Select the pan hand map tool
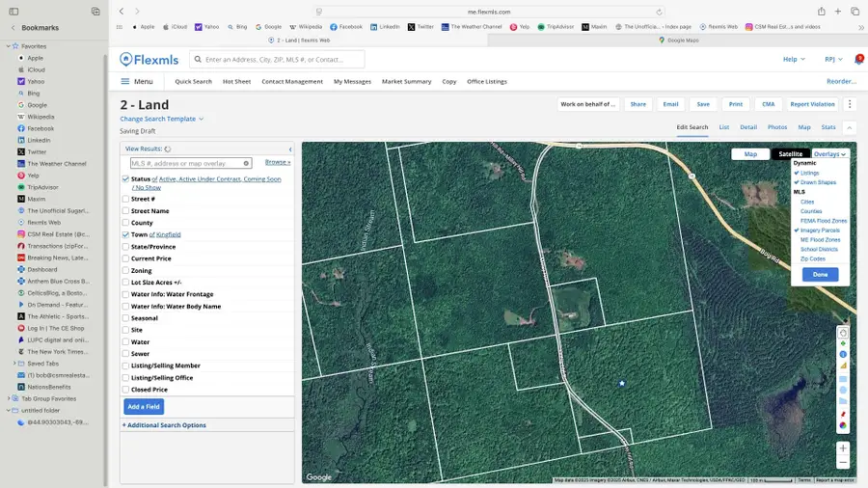This screenshot has height=488, width=868. pos(843,332)
